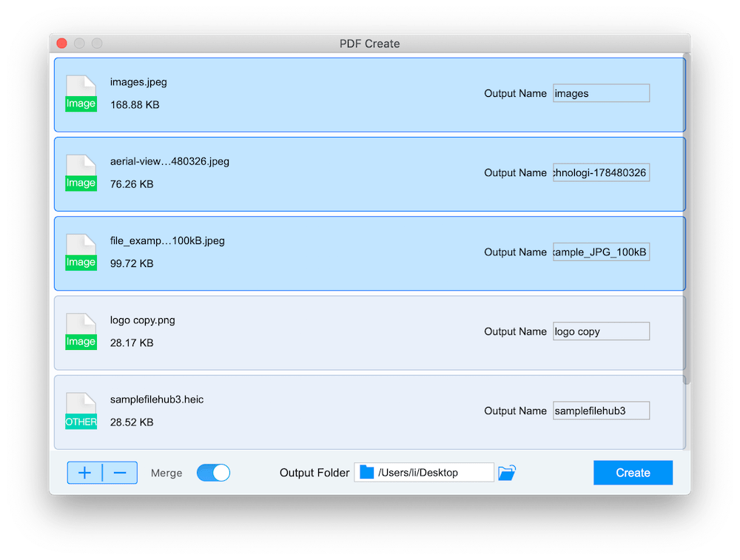Click the file_example 100kB jpeg icon
The width and height of the screenshot is (740, 560).
tap(81, 252)
